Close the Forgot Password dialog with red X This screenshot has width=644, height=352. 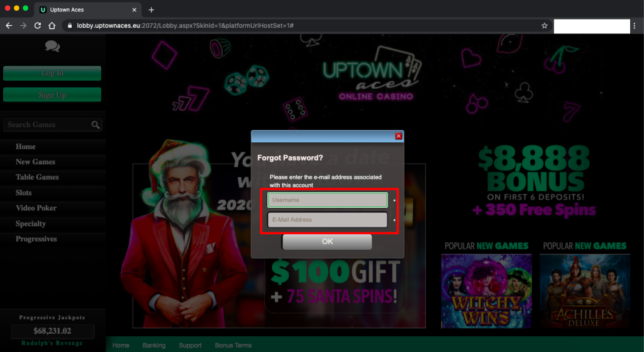pyautogui.click(x=398, y=136)
